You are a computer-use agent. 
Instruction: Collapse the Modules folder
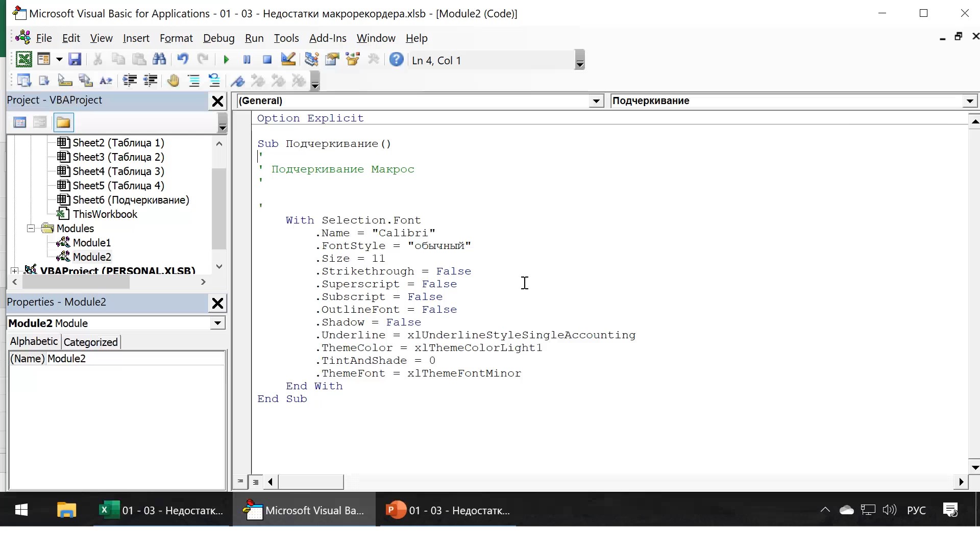pos(31,229)
